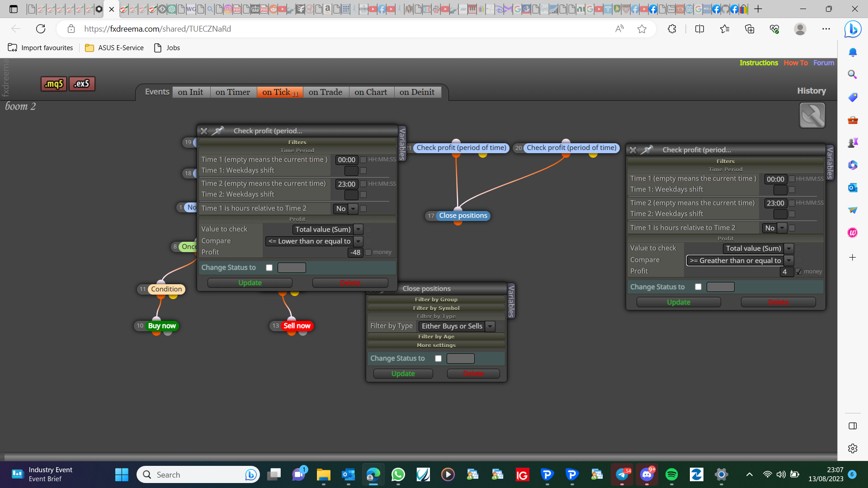Switch to the on Deinit tab

tap(417, 92)
